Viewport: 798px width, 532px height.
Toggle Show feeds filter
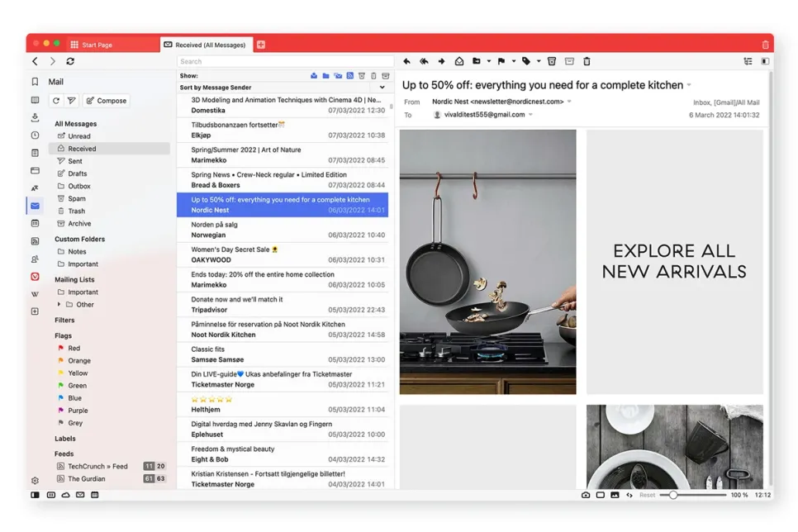[x=350, y=76]
